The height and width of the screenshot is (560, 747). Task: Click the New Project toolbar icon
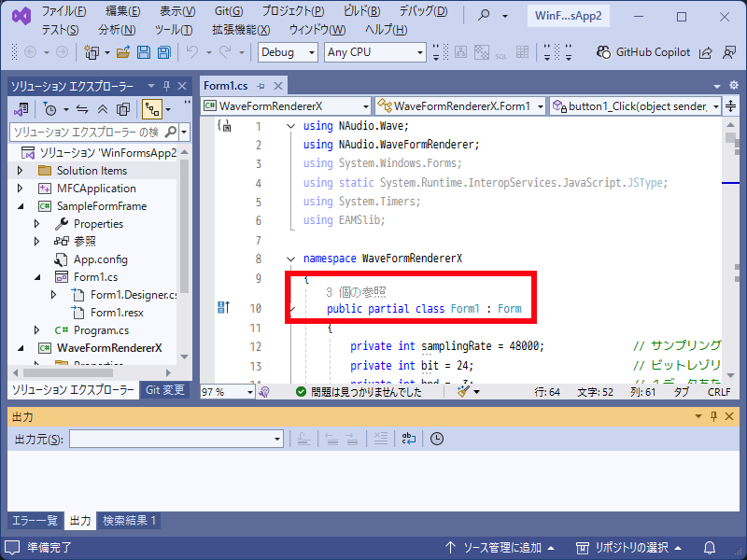coord(92,52)
